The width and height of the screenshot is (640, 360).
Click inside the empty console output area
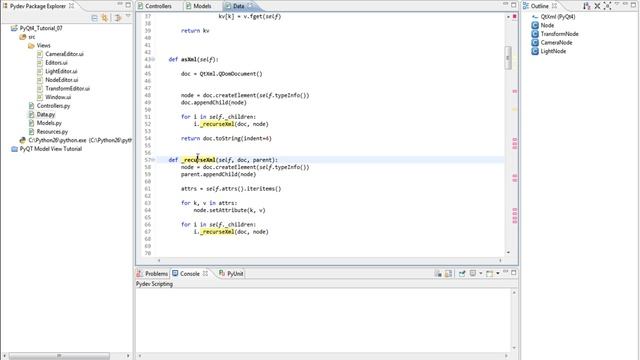pos(322,320)
